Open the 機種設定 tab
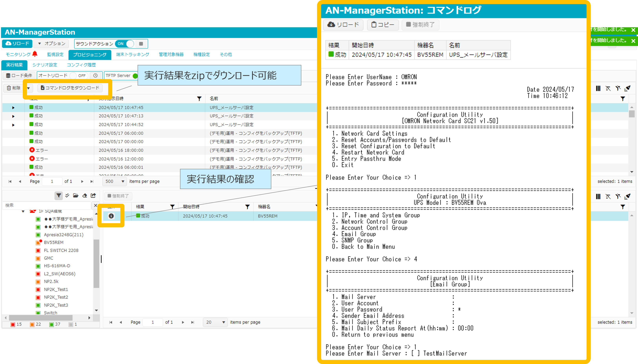This screenshot has width=638, height=364. [x=202, y=54]
